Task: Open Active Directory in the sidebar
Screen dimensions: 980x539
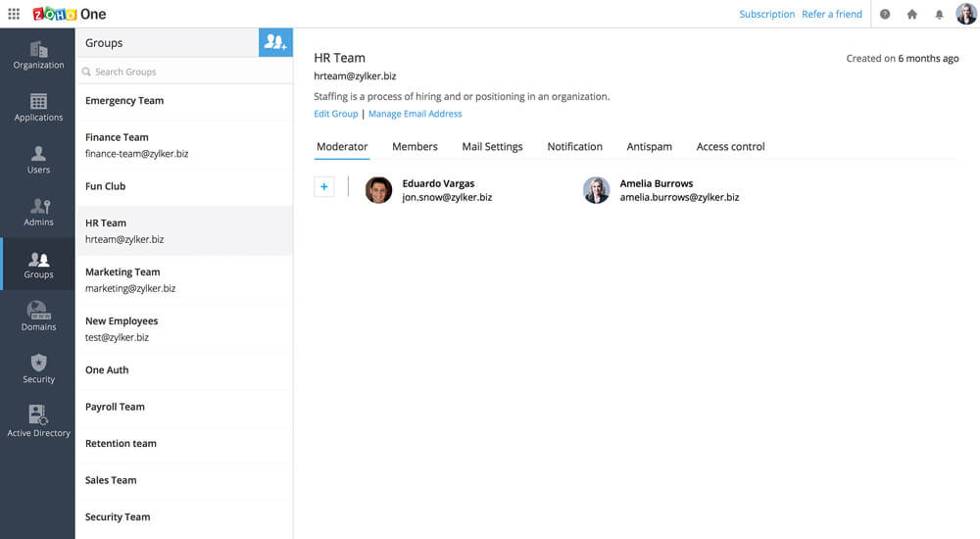Action: click(38, 421)
